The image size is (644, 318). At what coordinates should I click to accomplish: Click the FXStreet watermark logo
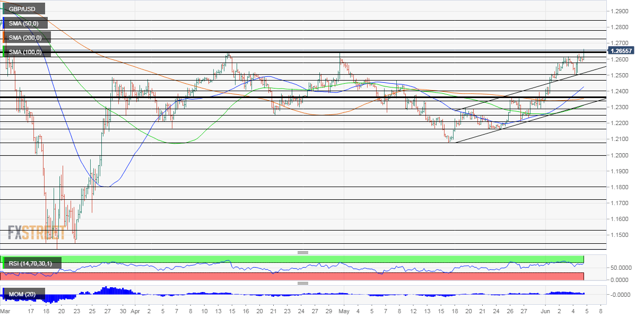(37, 232)
